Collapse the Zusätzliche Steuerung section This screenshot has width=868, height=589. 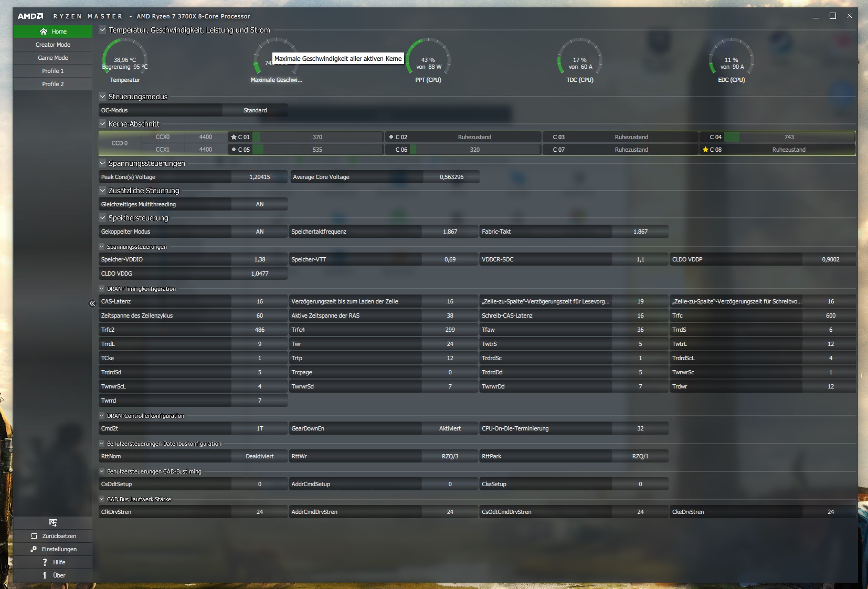[102, 191]
